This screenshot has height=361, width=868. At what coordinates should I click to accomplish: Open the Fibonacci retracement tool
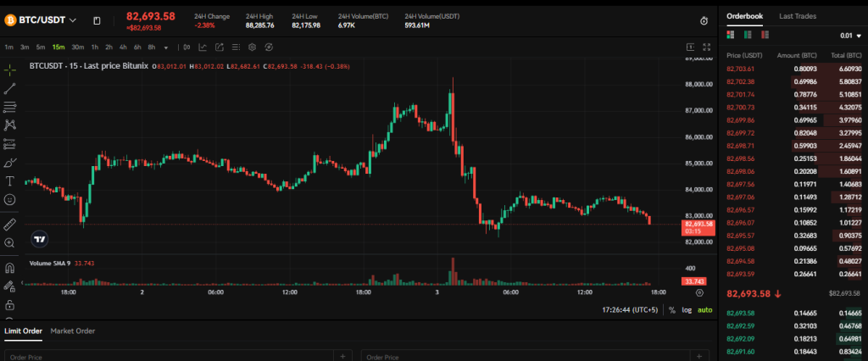pos(10,107)
